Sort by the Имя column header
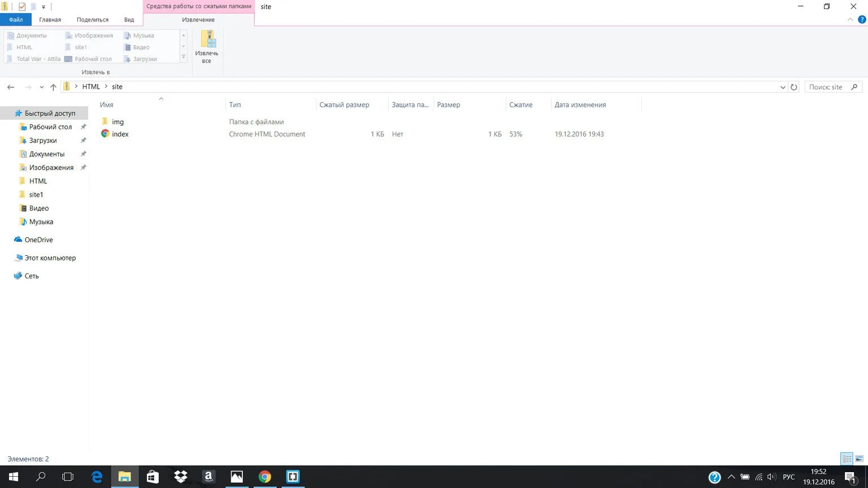This screenshot has height=488, width=868. tap(106, 104)
